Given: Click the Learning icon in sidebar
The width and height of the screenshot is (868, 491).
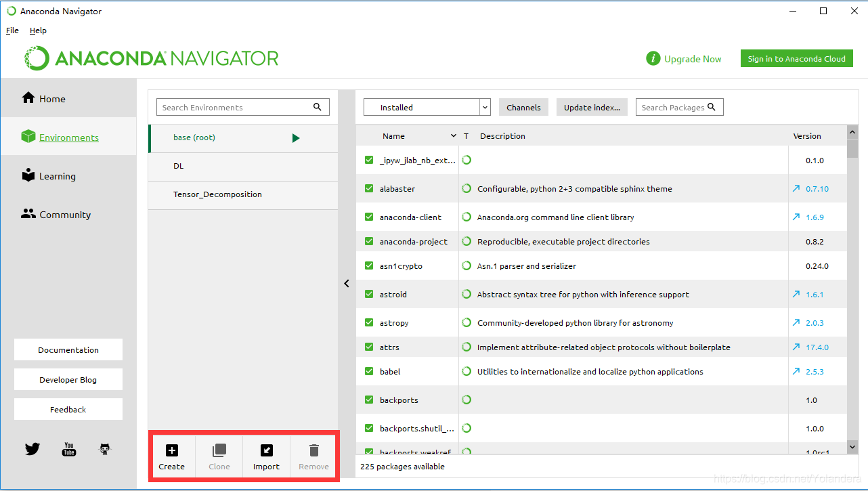Looking at the screenshot, I should coord(28,175).
